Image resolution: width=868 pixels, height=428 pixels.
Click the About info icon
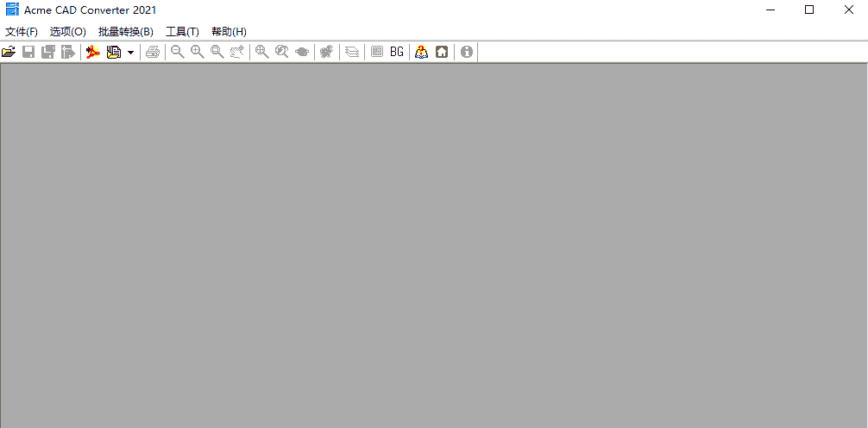coord(467,52)
